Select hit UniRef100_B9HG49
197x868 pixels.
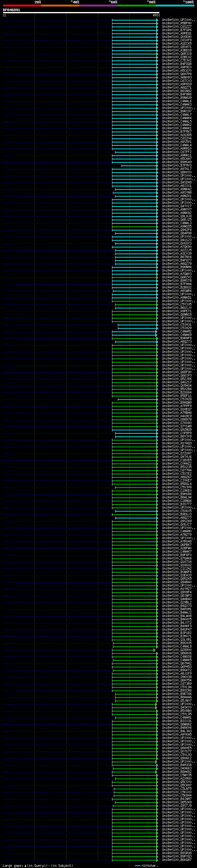pyautogui.click(x=176, y=162)
